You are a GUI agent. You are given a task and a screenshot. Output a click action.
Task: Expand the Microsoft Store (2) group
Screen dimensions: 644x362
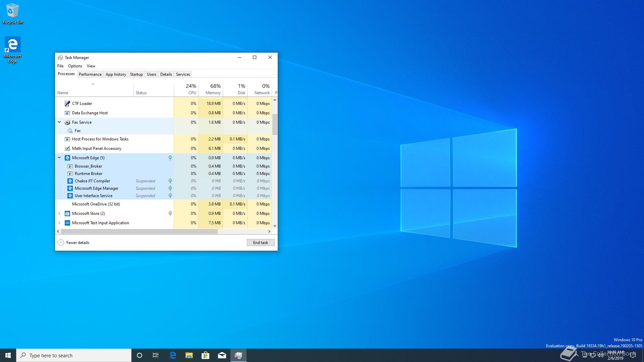point(59,214)
